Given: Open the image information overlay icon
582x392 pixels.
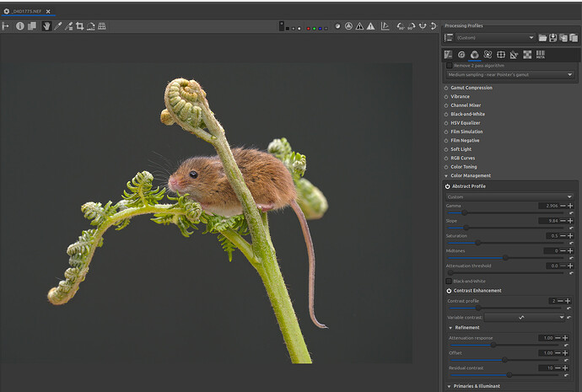Looking at the screenshot, I should (19, 26).
